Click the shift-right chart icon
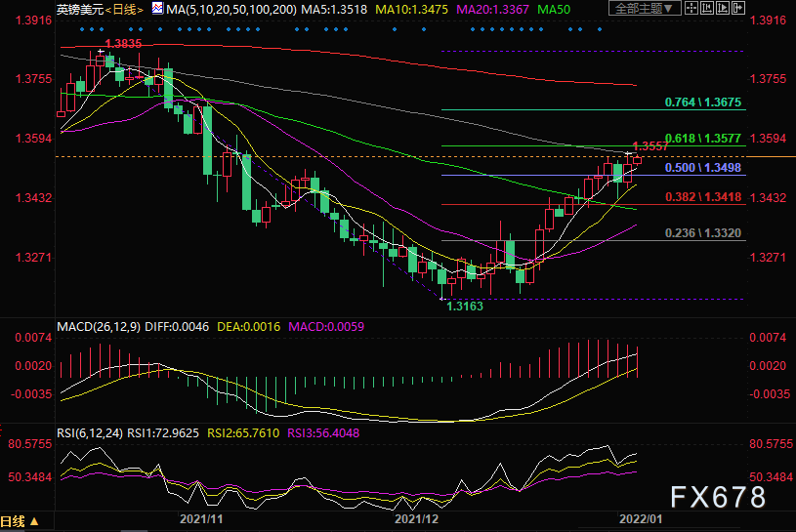 point(738,8)
